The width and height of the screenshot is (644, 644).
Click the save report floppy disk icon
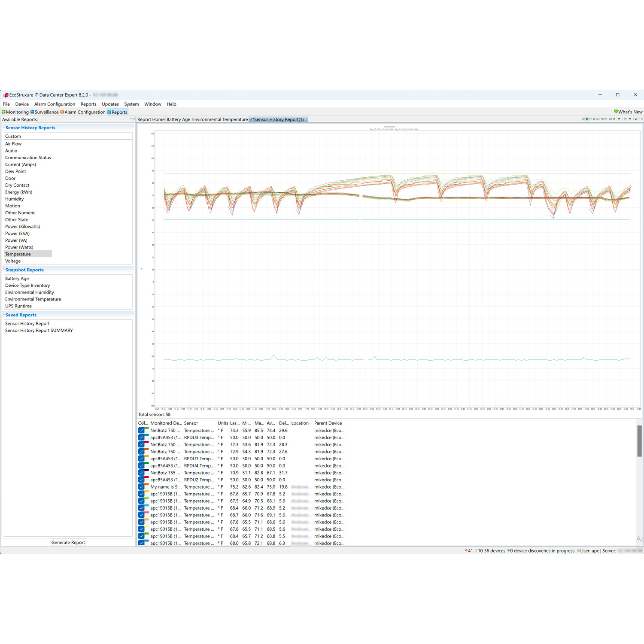coord(625,119)
